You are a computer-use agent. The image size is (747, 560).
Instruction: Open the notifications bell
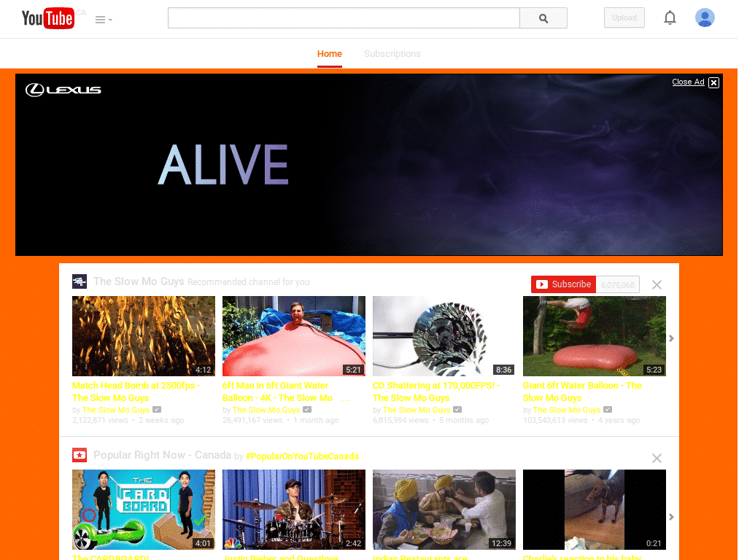coord(670,17)
